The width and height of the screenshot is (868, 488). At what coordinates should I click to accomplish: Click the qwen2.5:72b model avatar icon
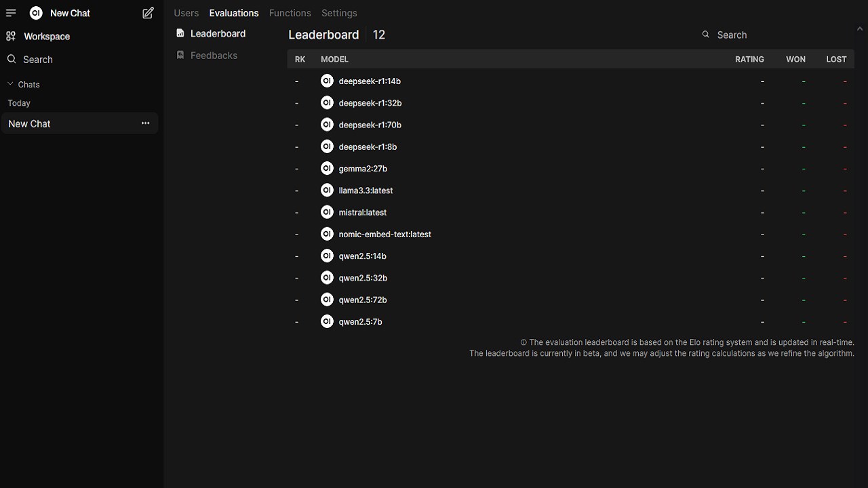pyautogui.click(x=327, y=300)
